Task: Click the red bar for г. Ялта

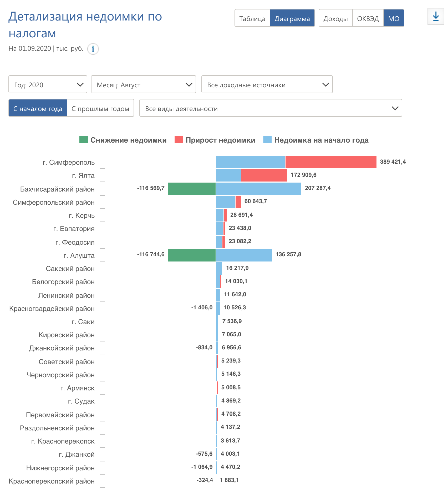Action: pyautogui.click(x=264, y=175)
